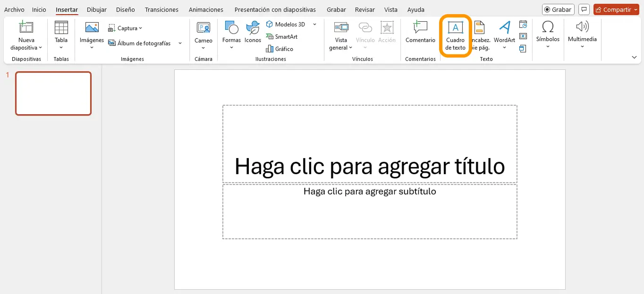Go to the Transiciones tab
This screenshot has height=294, width=644.
click(161, 9)
